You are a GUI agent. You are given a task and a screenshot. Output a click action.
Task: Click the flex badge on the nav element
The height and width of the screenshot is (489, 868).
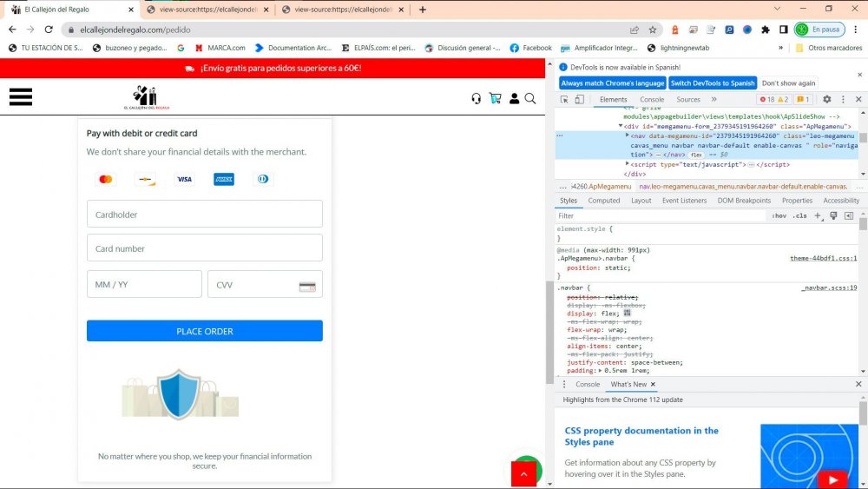(x=696, y=155)
